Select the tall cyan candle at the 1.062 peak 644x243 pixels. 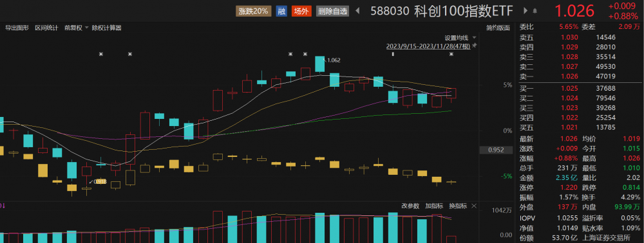click(319, 64)
